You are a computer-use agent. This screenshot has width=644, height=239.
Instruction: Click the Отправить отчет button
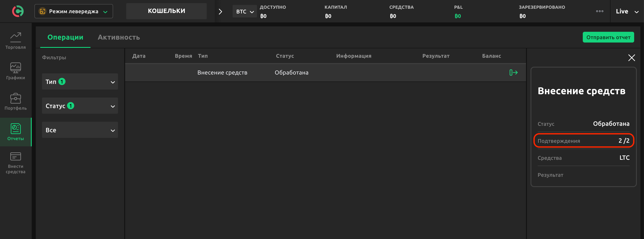coord(608,37)
